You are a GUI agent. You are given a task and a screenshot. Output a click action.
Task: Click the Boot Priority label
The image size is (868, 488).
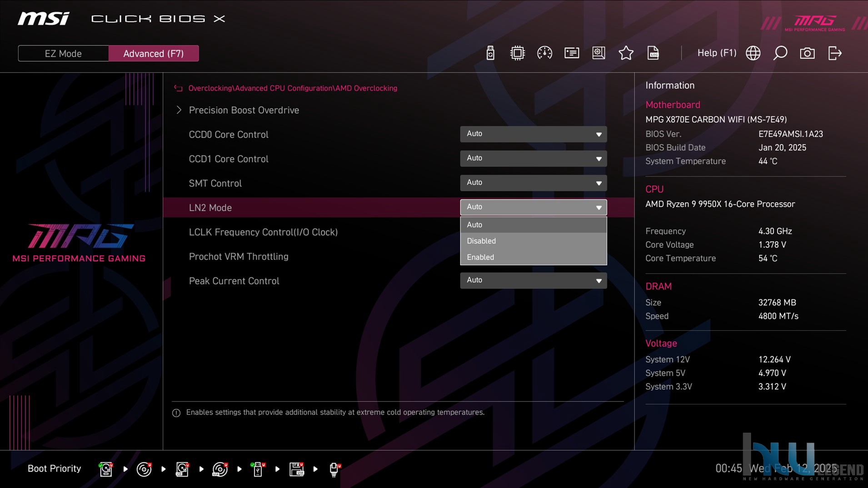(54, 468)
